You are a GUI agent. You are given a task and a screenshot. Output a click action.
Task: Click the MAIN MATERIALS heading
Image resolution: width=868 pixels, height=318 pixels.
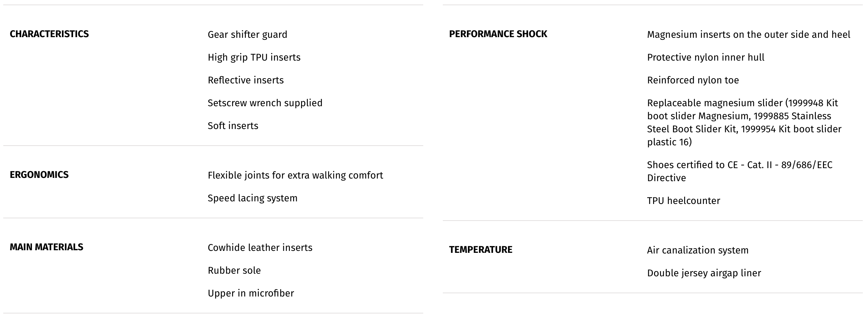point(47,247)
